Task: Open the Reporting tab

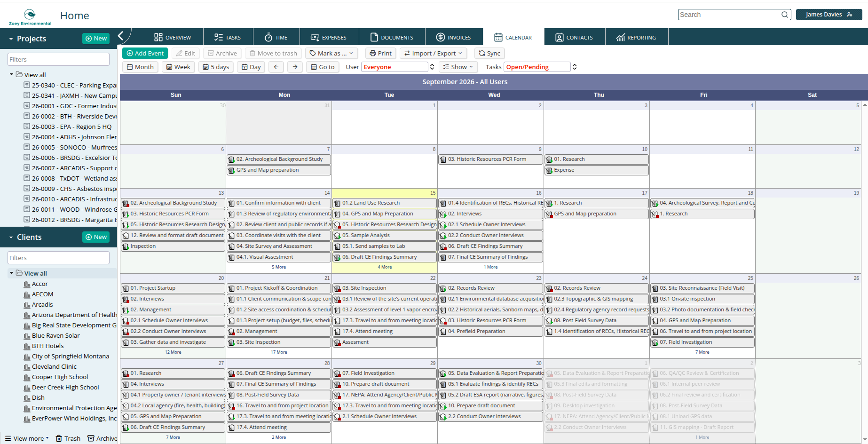Action: (636, 37)
